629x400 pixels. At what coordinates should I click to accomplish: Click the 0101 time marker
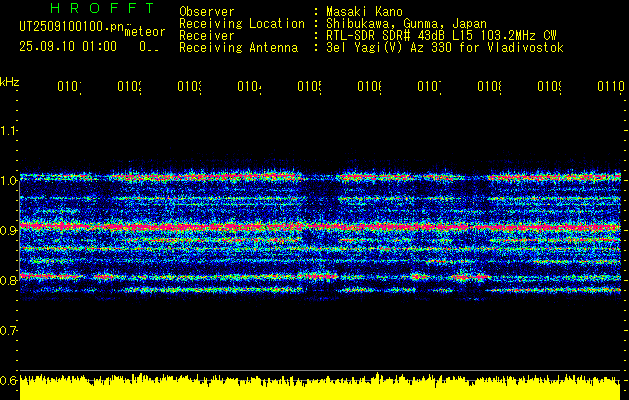click(x=69, y=86)
